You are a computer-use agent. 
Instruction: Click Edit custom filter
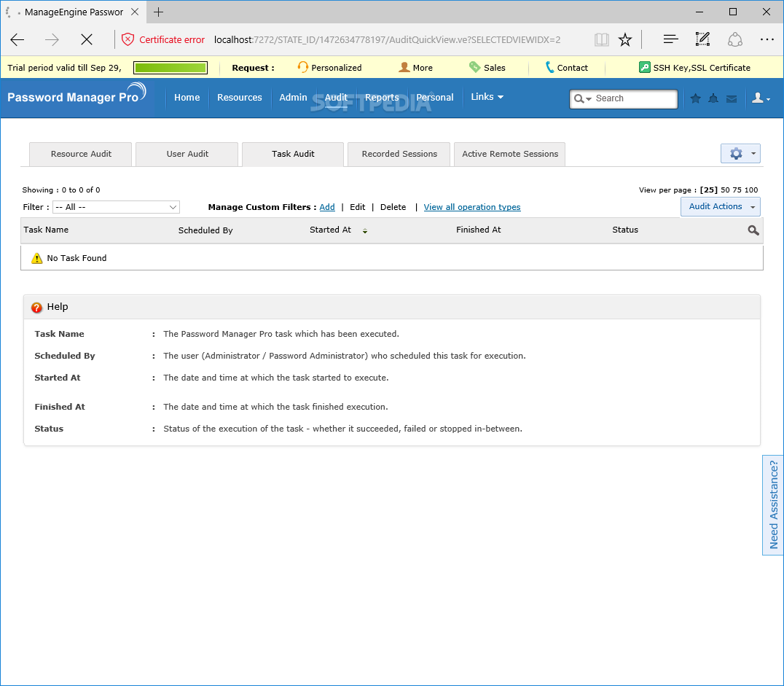coord(358,207)
